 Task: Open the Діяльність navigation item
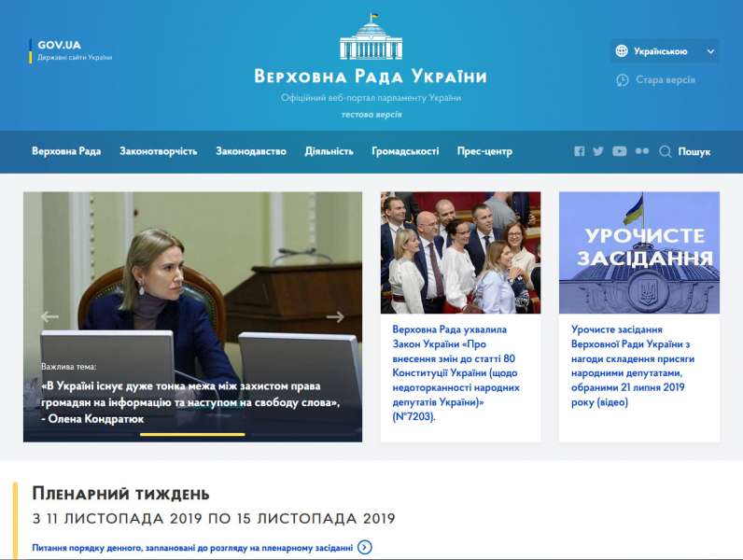[329, 151]
